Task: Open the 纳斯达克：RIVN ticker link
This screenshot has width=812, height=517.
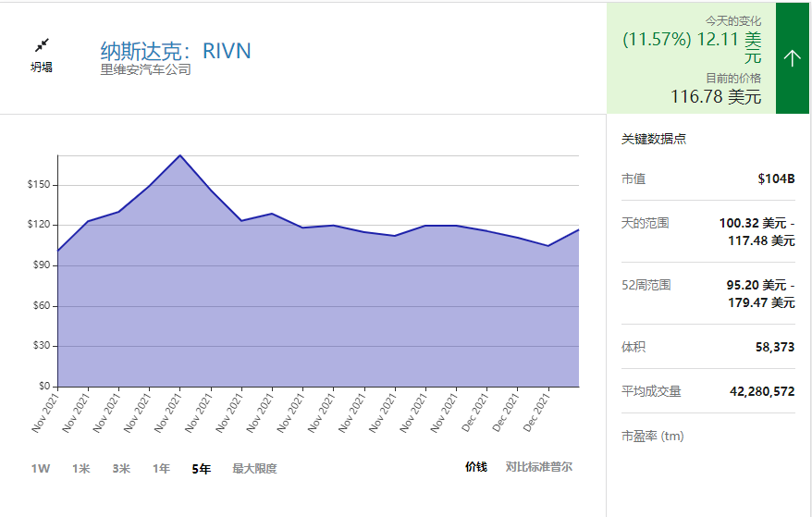Action: (x=175, y=50)
